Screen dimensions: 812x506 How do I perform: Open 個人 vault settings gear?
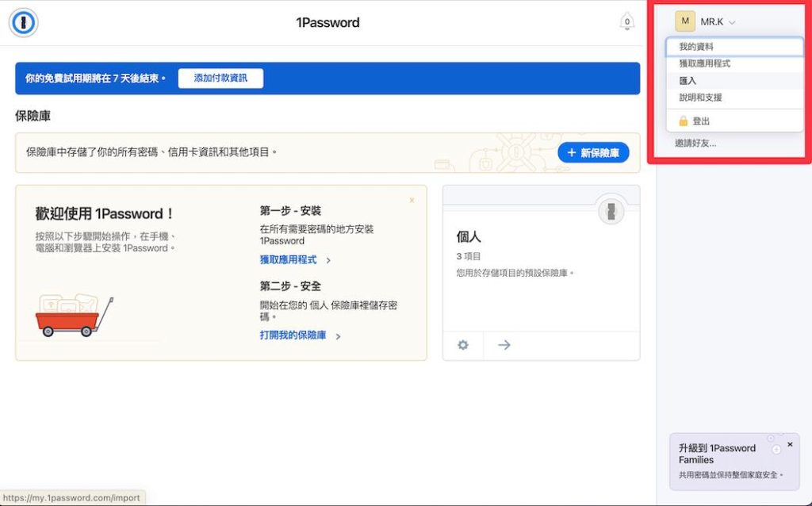[463, 345]
